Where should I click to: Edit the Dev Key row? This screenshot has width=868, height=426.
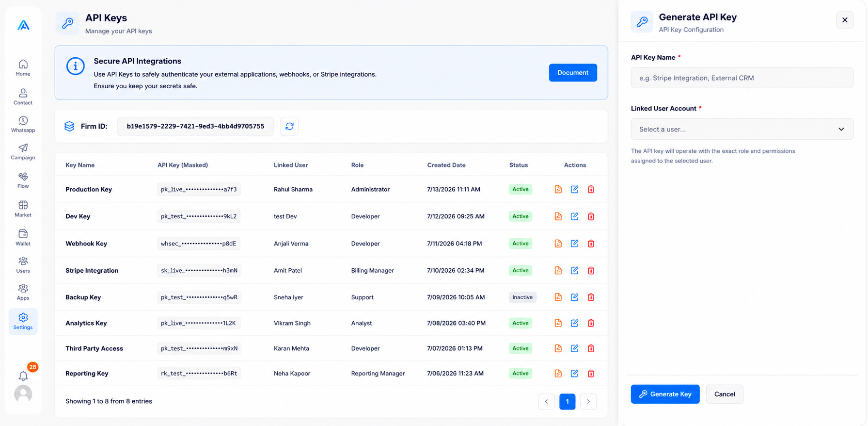574,216
